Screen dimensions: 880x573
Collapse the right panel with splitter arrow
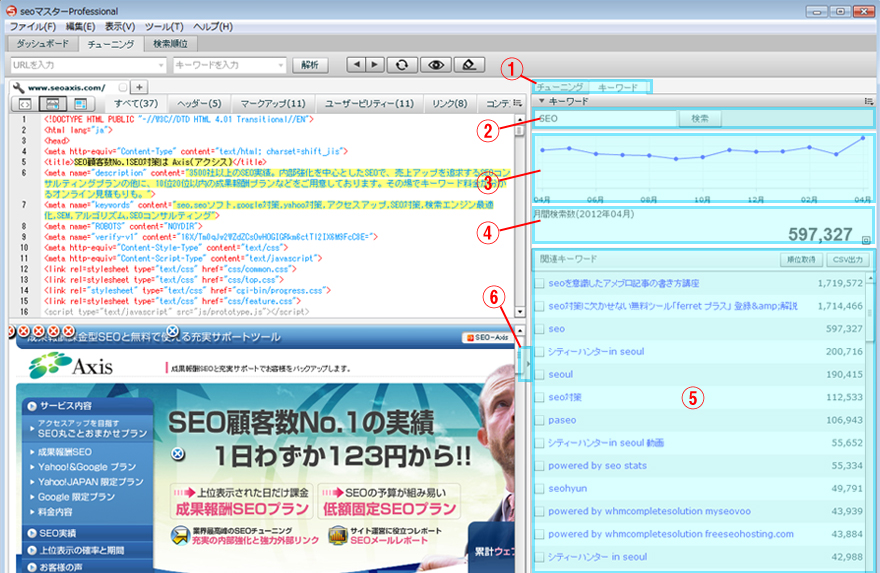[526, 364]
